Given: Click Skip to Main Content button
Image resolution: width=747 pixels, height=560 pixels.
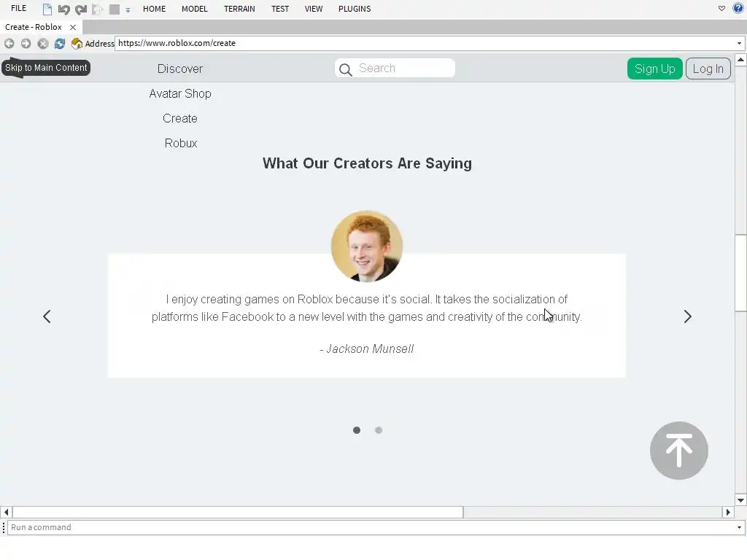Looking at the screenshot, I should pos(46,68).
